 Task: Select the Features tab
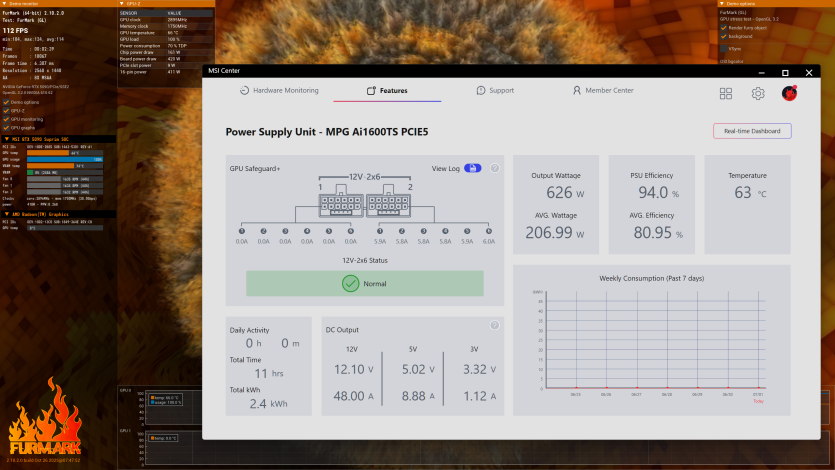387,90
